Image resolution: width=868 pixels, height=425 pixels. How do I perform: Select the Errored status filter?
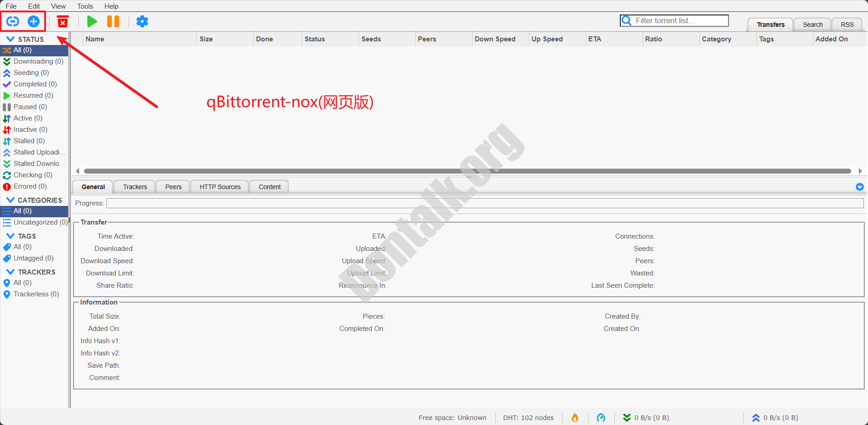[x=30, y=186]
